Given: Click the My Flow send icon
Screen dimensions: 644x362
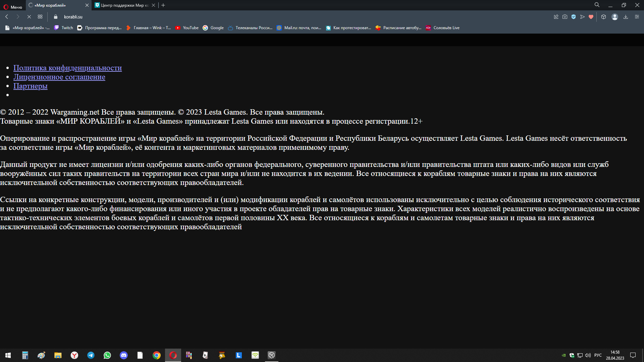Looking at the screenshot, I should 582,17.
